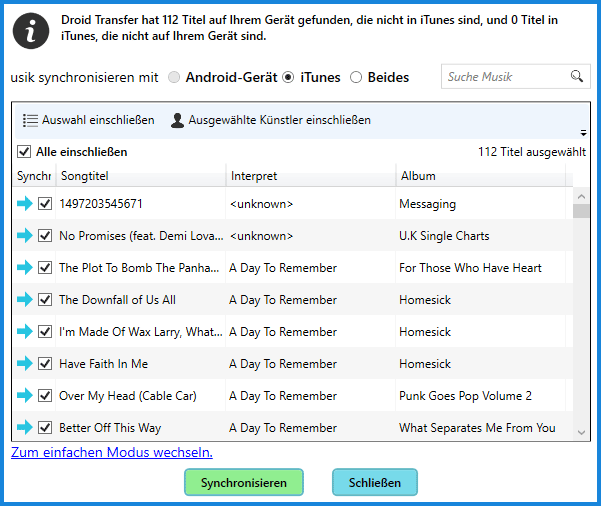Select the iTunes sync option
Image resolution: width=601 pixels, height=506 pixels.
pos(288,77)
